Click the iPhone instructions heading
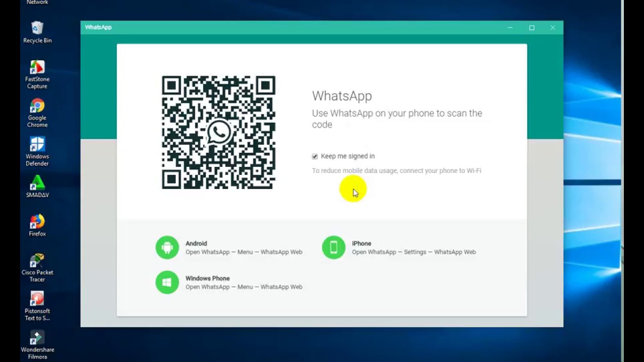The height and width of the screenshot is (362, 644). click(362, 243)
